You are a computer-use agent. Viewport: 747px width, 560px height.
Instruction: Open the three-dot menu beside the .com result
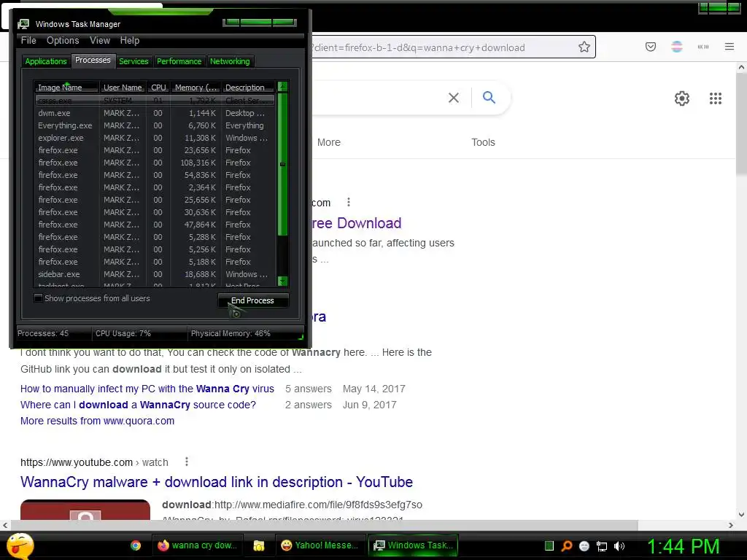(349, 202)
